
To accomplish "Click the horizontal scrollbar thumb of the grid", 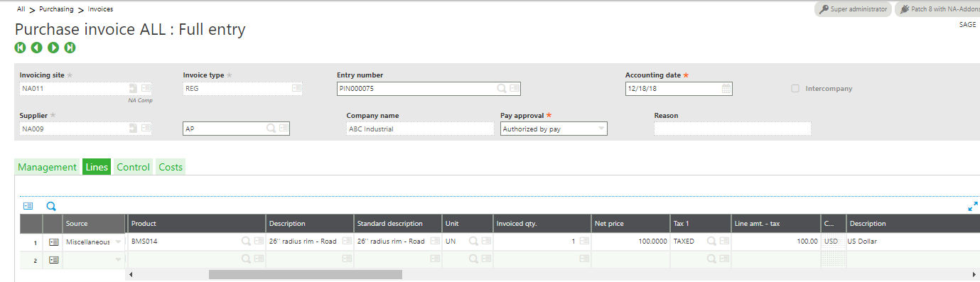I will 305,274.
